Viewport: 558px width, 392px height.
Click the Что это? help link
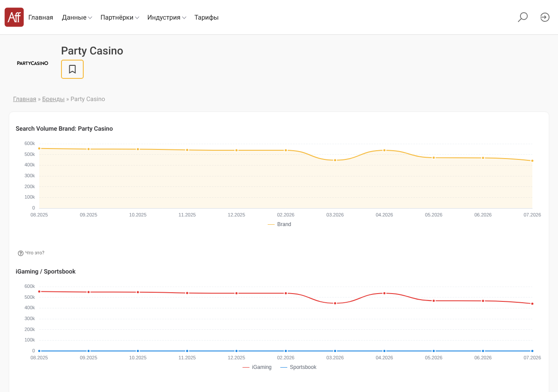click(35, 253)
